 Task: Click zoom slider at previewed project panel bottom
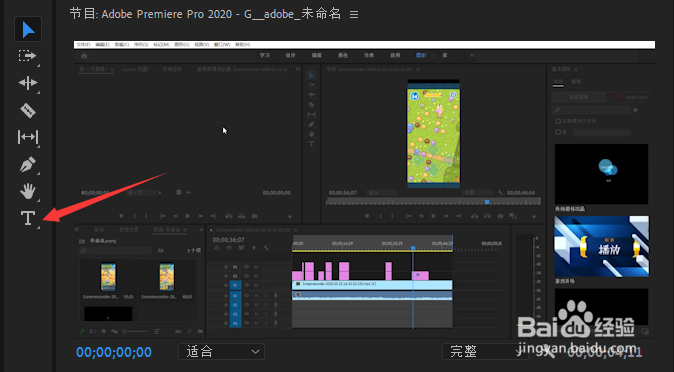[x=135, y=332]
